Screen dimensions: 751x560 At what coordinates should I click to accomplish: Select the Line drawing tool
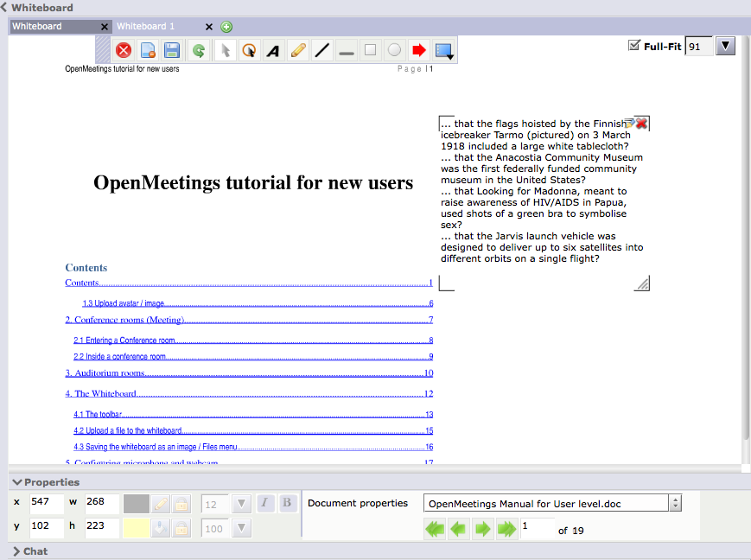322,51
